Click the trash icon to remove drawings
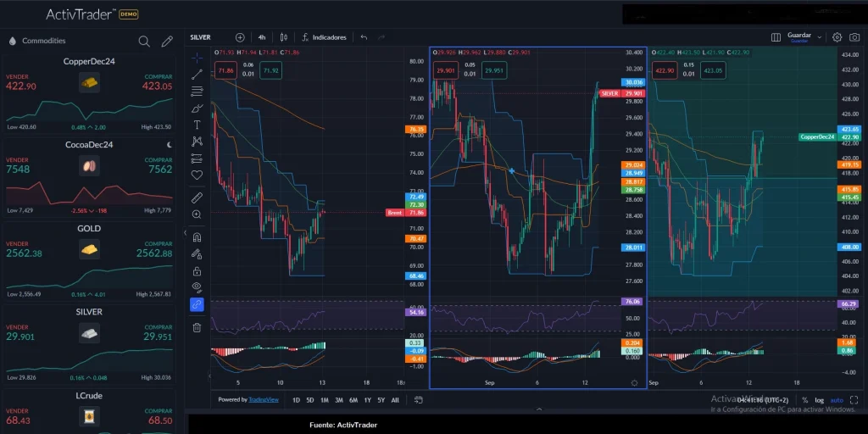Screen dimensions: 868x434 point(197,327)
